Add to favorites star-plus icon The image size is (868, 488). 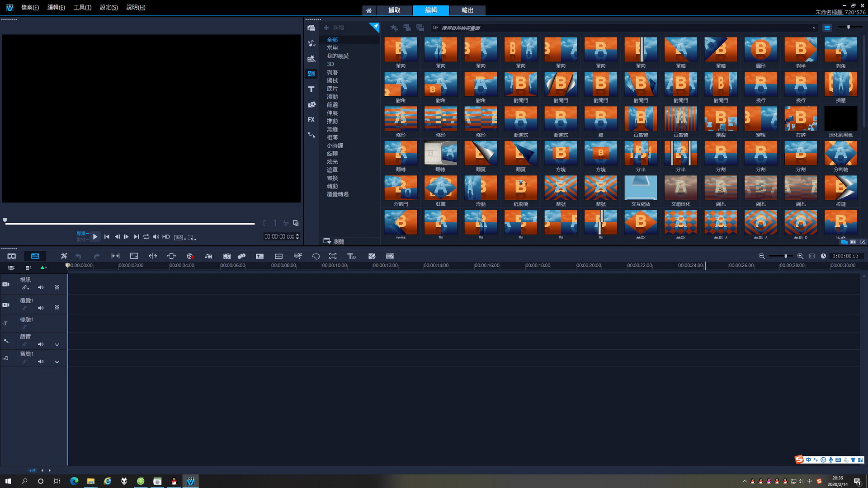[x=394, y=28]
